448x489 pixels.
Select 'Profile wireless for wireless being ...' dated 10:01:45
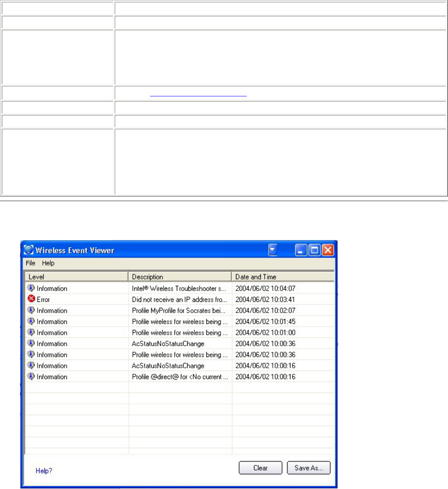(180, 321)
